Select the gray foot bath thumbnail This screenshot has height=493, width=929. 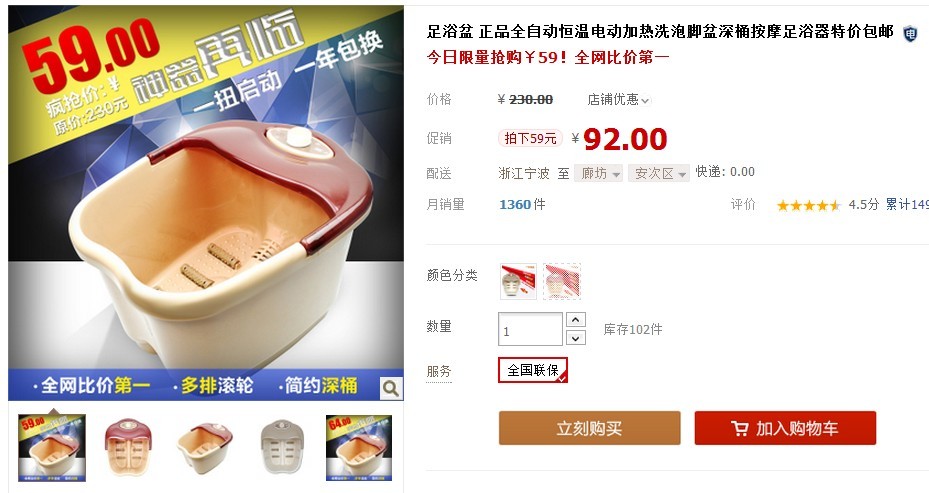click(282, 447)
